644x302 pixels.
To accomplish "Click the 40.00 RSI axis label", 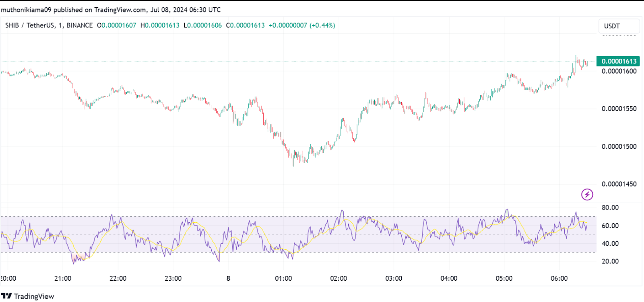I will 610,243.
